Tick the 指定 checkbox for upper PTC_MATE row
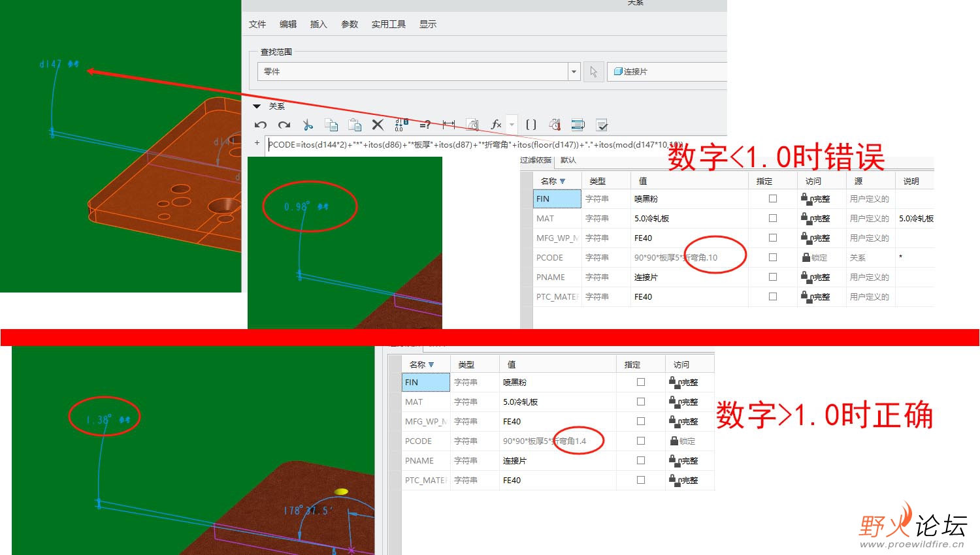The width and height of the screenshot is (980, 555). (773, 296)
